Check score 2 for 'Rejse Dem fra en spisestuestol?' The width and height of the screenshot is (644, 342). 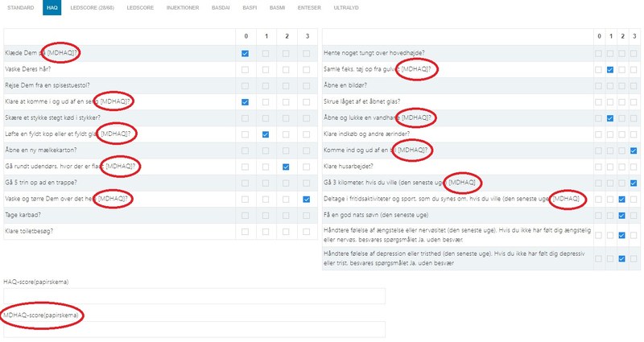[x=286, y=86]
